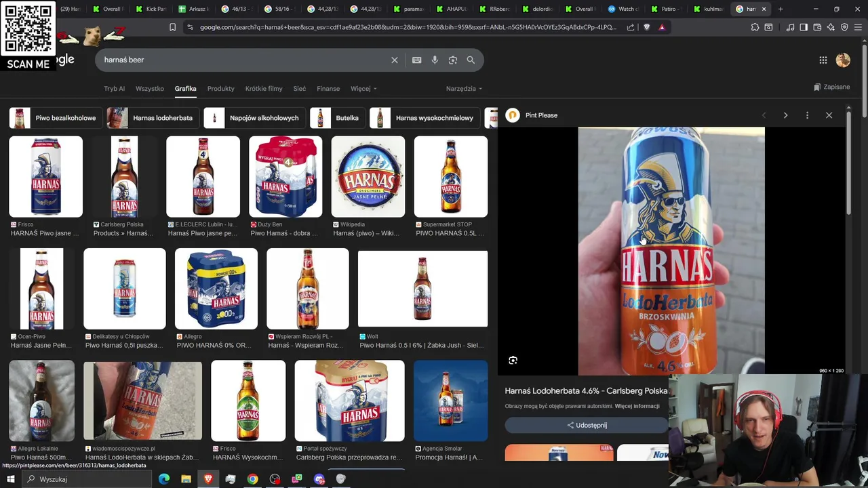Switch to the Arkusz browser tab
Viewport: 868px width, 488px height.
pos(193,9)
